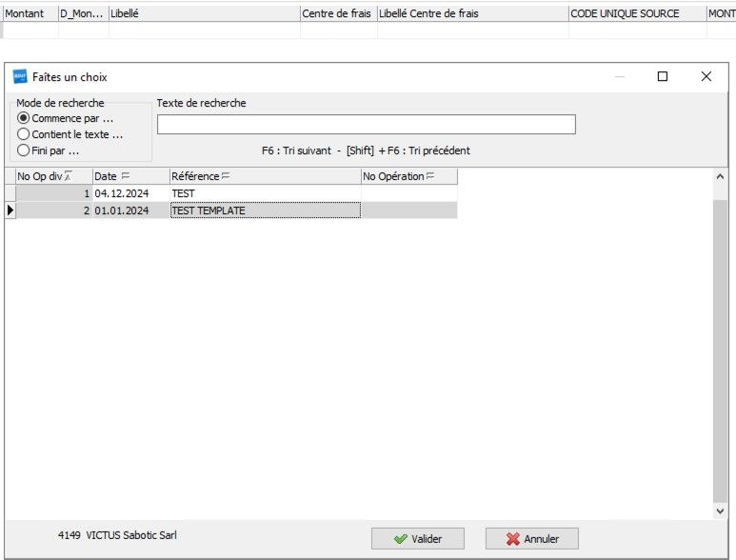Sort by 'No Op div' column header

[54, 176]
